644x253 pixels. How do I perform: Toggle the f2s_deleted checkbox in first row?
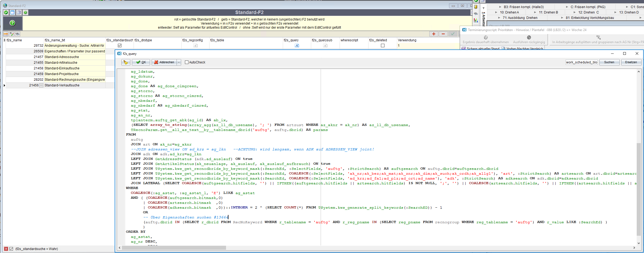point(383,46)
